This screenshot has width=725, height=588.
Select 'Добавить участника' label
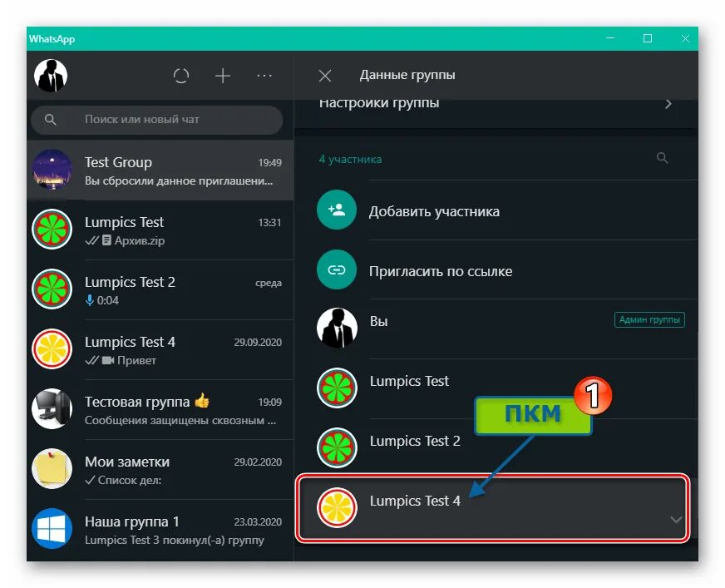point(434,211)
